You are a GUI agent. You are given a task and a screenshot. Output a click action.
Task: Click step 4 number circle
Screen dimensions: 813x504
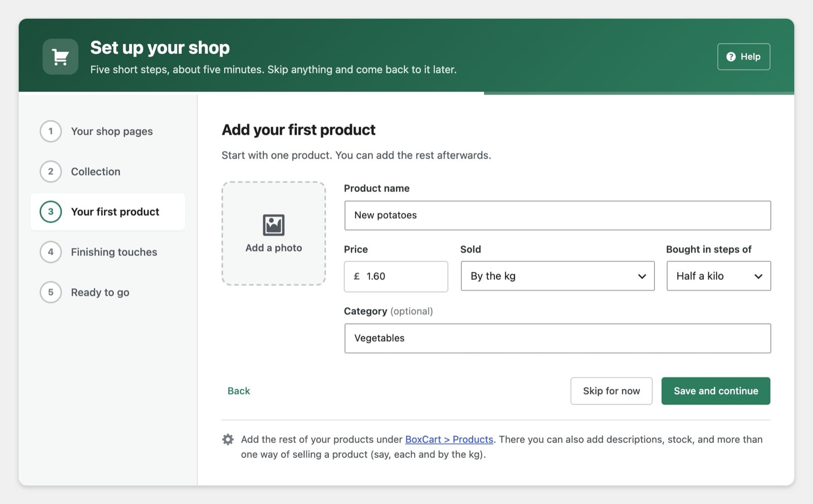(x=51, y=251)
